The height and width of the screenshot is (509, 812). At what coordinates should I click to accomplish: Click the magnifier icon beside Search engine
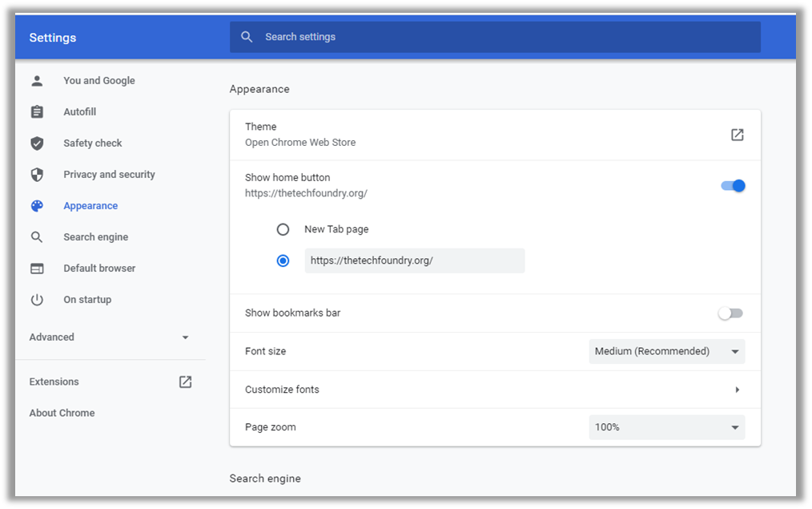point(37,237)
